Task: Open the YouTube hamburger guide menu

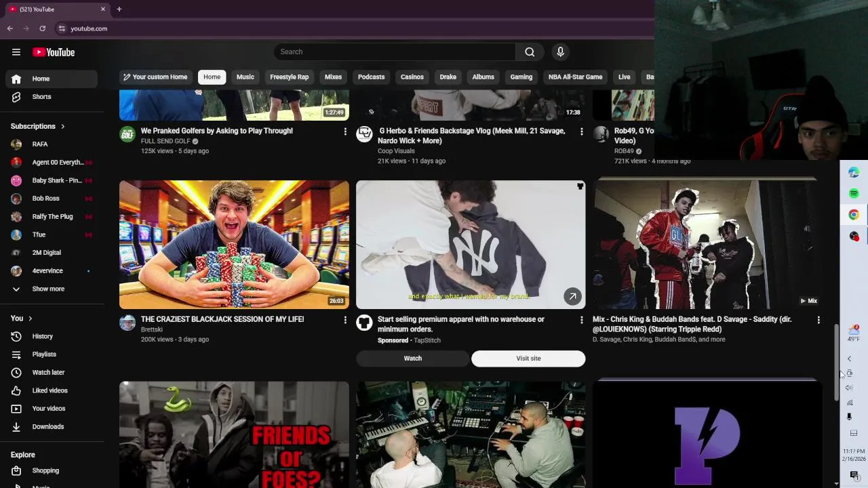Action: pos(16,52)
